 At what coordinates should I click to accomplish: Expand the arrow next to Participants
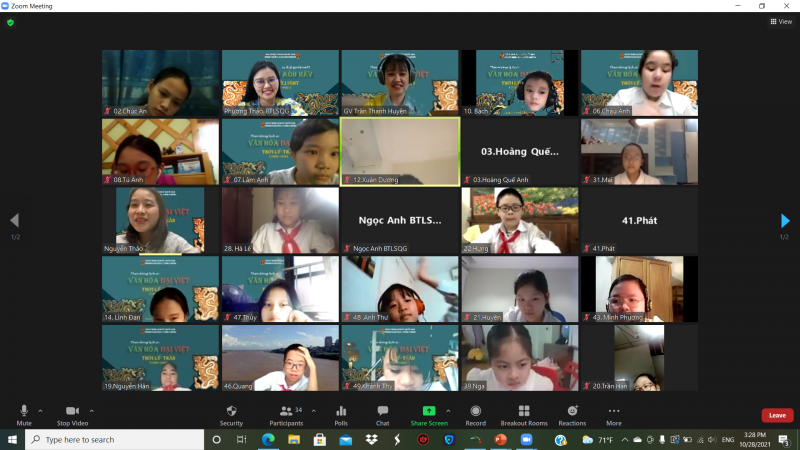314,411
